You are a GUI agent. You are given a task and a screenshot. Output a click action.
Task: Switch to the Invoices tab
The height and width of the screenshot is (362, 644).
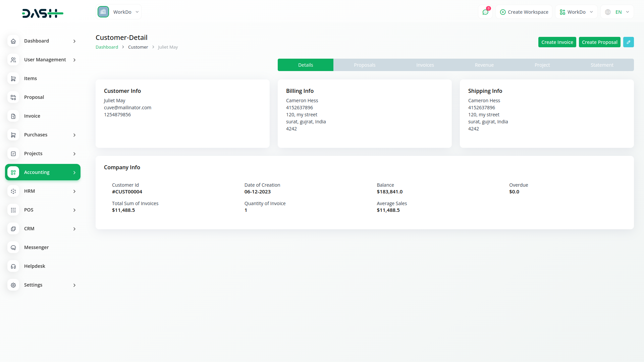click(x=425, y=65)
